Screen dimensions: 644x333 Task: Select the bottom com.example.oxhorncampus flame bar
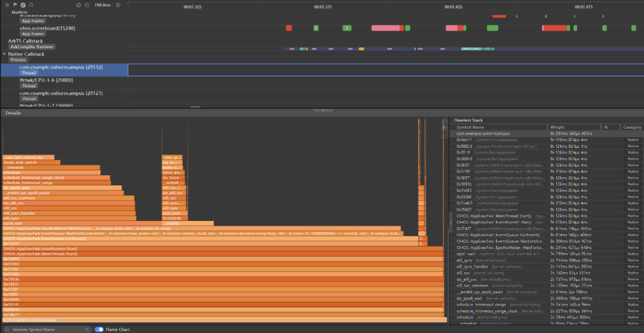[224, 320]
